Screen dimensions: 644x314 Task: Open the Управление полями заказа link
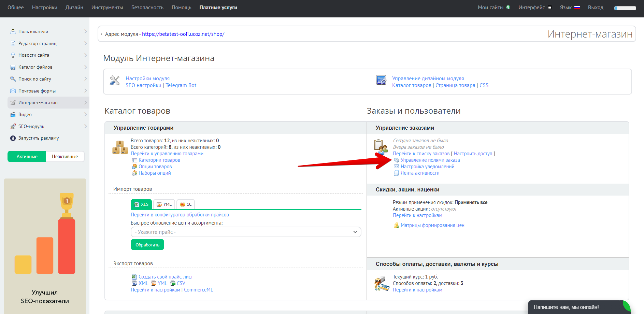coord(430,160)
